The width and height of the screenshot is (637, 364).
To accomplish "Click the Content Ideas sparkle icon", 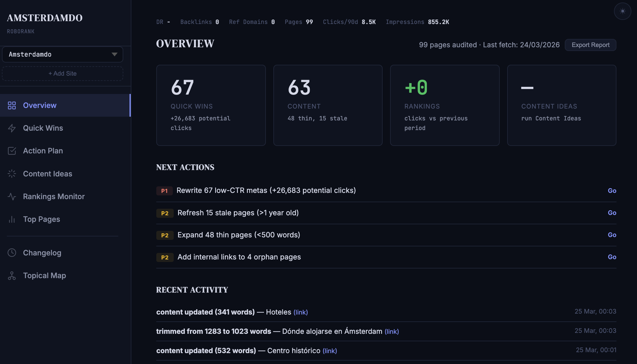I will (12, 174).
